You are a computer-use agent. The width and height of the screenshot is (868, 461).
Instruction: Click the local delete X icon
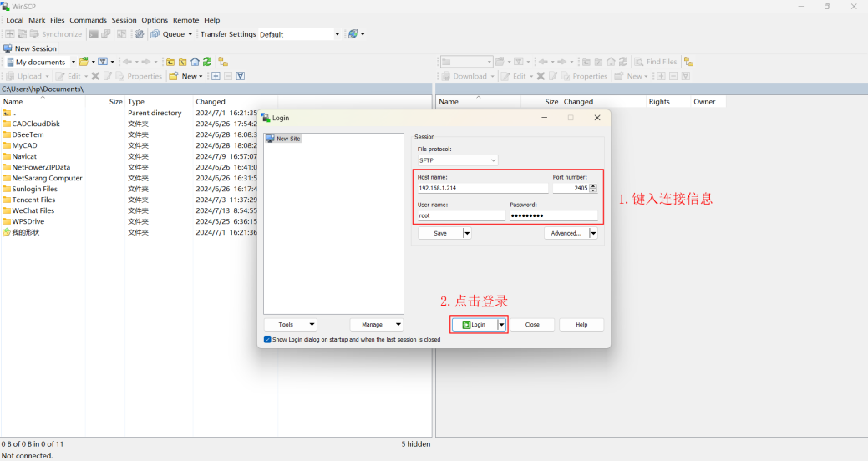point(95,76)
